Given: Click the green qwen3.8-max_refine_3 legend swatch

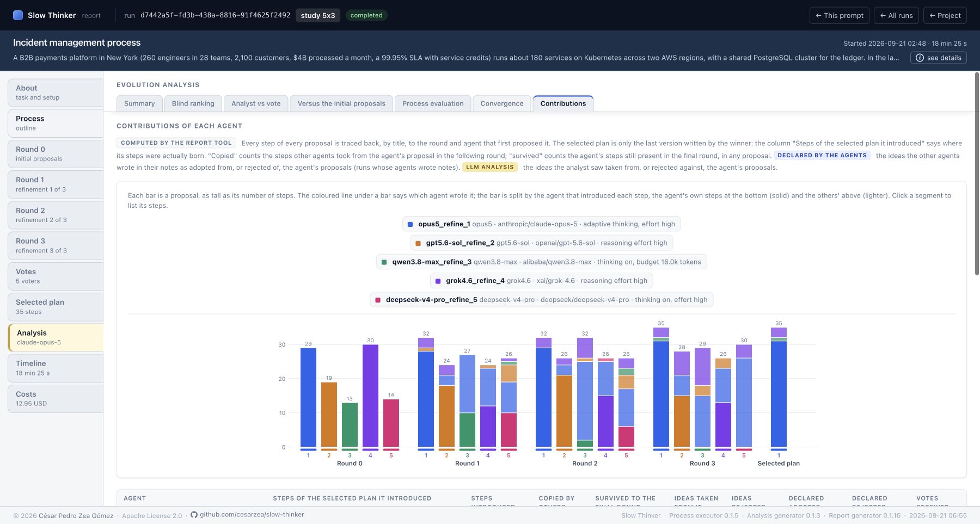Looking at the screenshot, I should (384, 262).
